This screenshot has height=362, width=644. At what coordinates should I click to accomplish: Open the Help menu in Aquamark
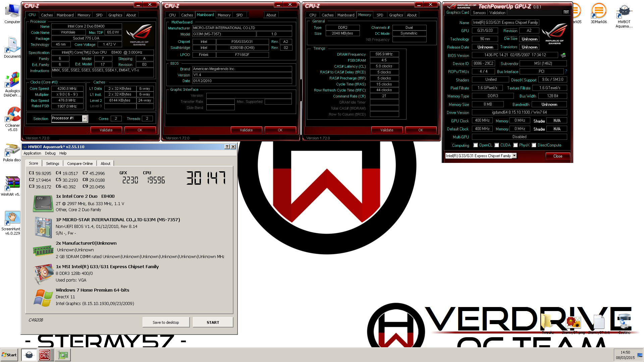pyautogui.click(x=63, y=153)
